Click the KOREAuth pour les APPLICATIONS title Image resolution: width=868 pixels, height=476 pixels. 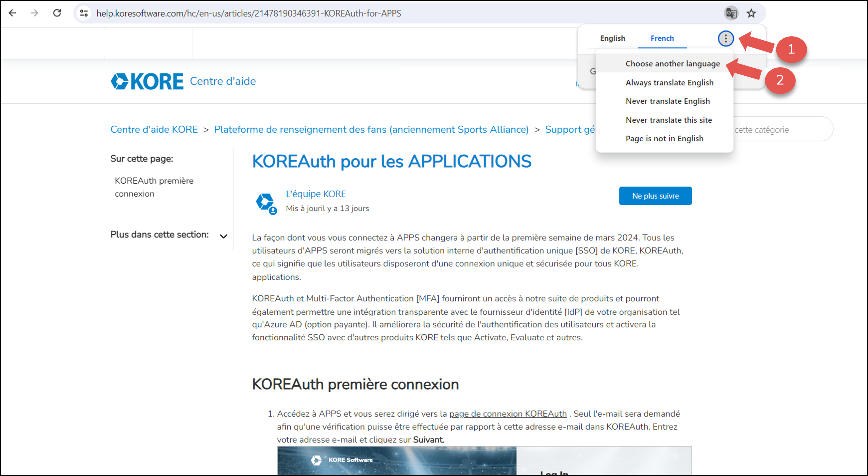click(x=392, y=161)
